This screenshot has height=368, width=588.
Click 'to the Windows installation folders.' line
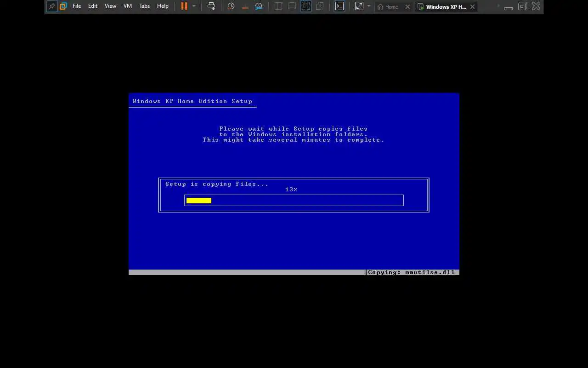(294, 134)
